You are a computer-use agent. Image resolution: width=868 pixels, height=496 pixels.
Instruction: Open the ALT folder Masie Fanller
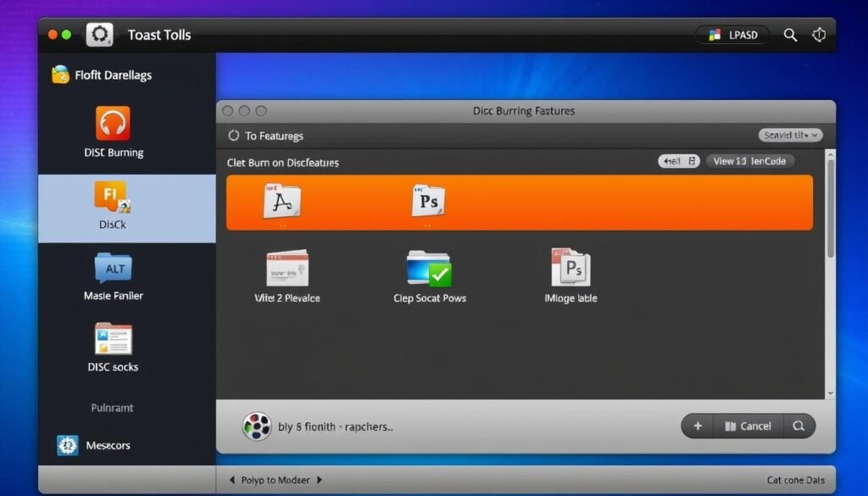coord(113,269)
